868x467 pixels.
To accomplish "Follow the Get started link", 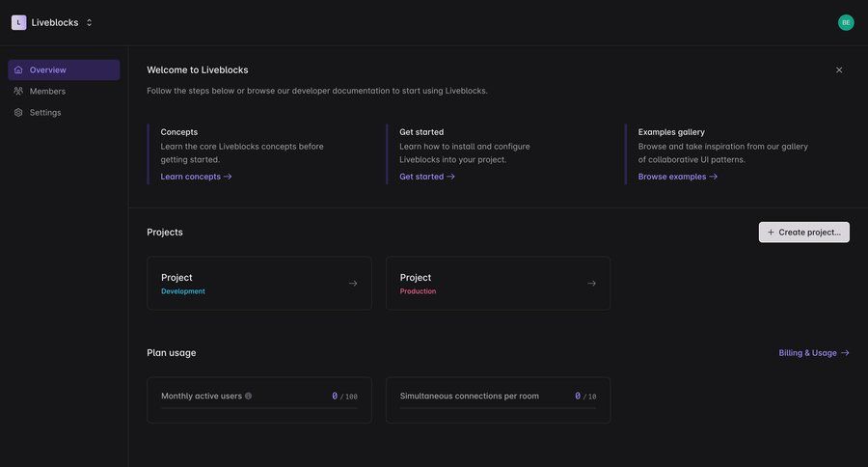I will [427, 177].
